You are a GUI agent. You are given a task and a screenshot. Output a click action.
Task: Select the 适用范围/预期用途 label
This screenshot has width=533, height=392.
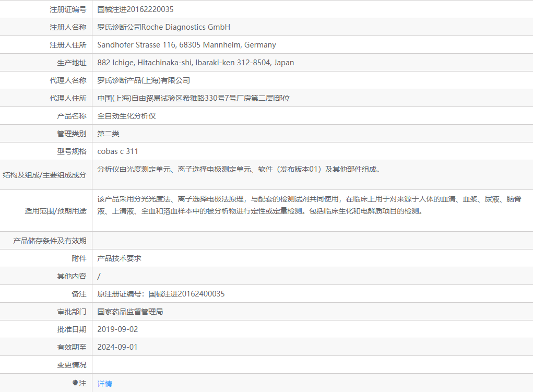tap(55, 211)
